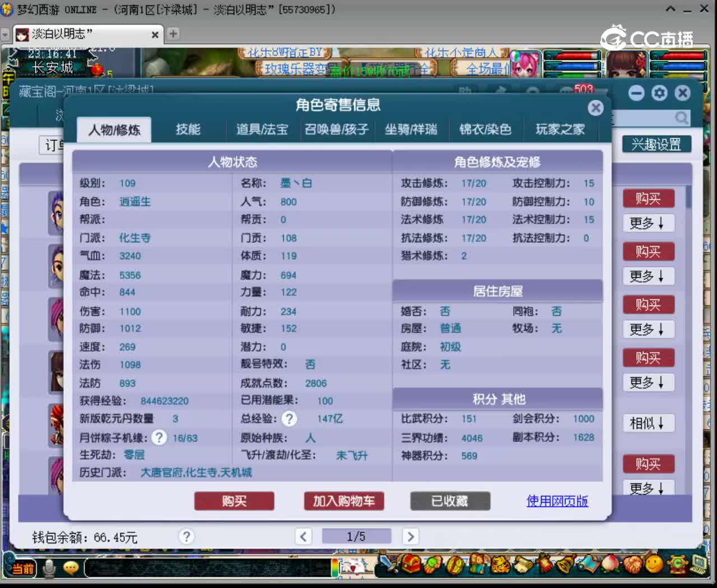Click the 1/5 page number field
This screenshot has height=588, width=717.
pos(356,536)
